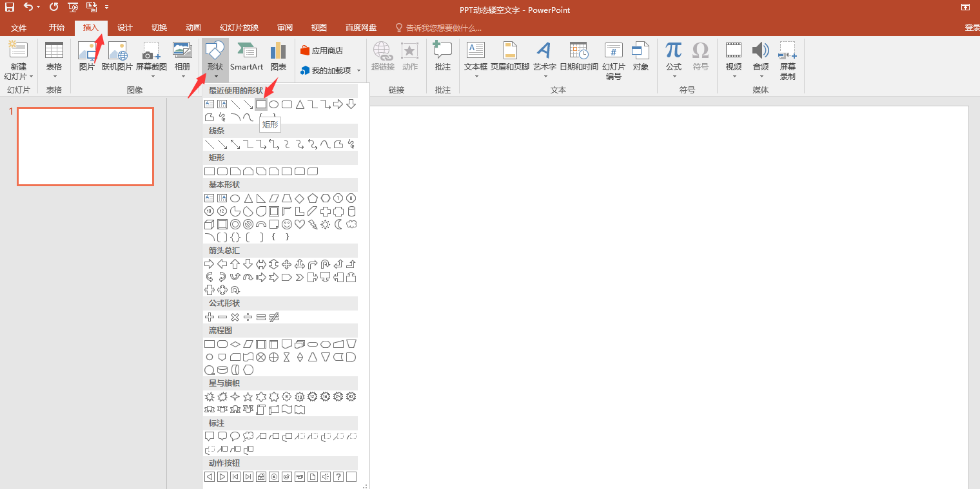Select the flowchart summing junction shape
The height and width of the screenshot is (489, 980).
(x=261, y=357)
